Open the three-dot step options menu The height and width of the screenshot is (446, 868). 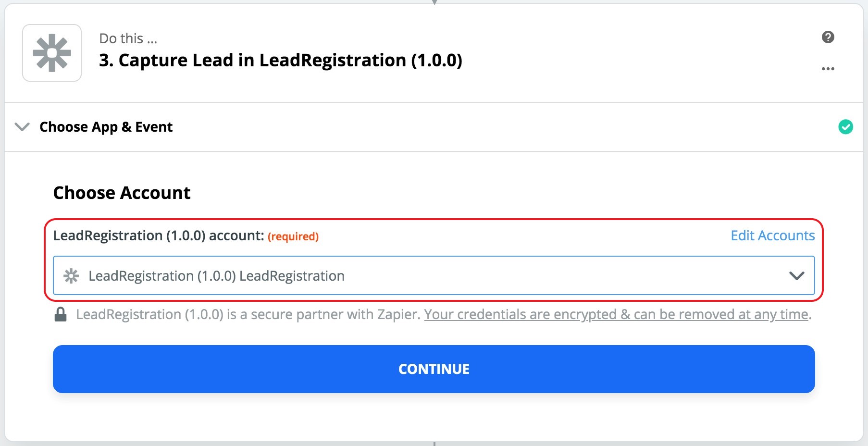click(x=828, y=69)
